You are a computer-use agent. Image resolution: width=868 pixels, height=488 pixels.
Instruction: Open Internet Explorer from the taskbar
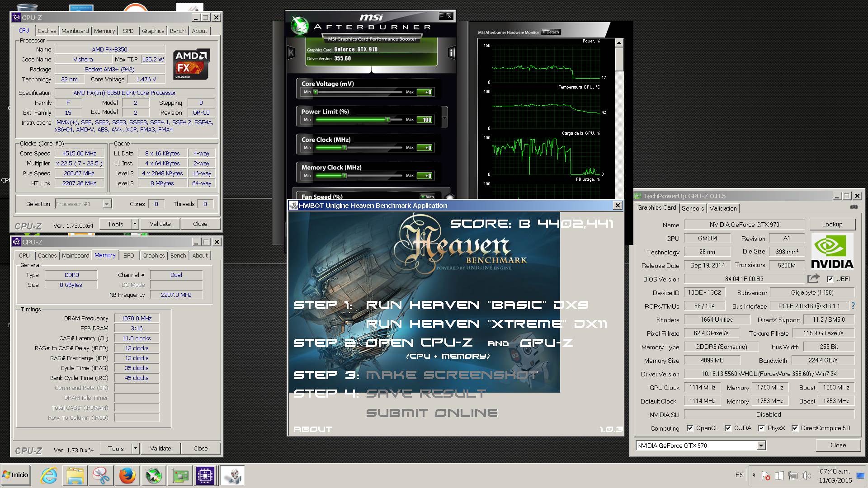point(49,476)
